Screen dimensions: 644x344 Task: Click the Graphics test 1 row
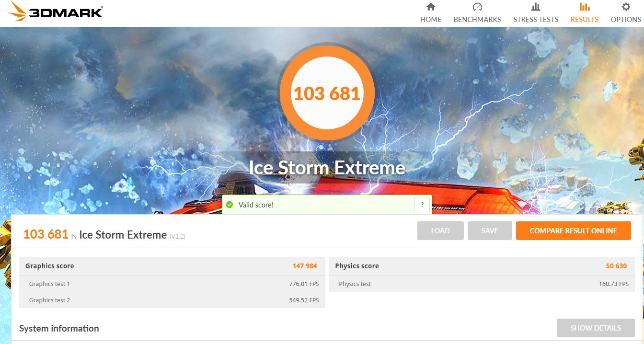click(172, 284)
